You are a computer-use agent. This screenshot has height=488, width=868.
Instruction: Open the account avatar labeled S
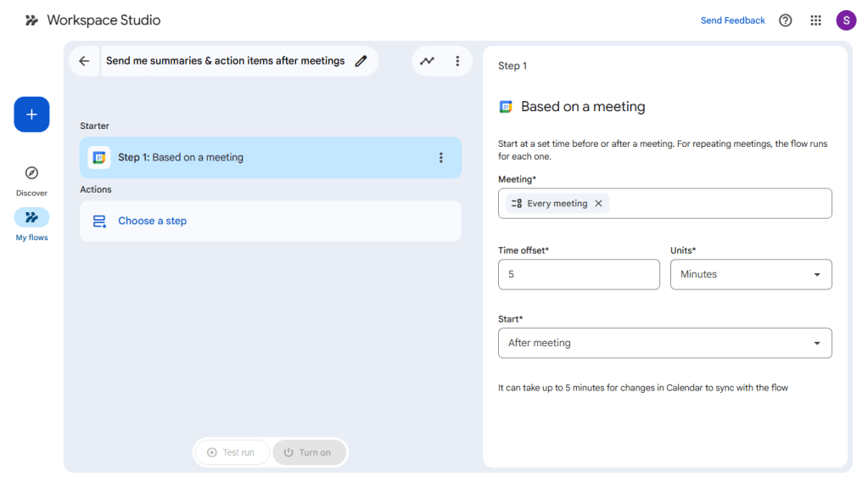846,20
